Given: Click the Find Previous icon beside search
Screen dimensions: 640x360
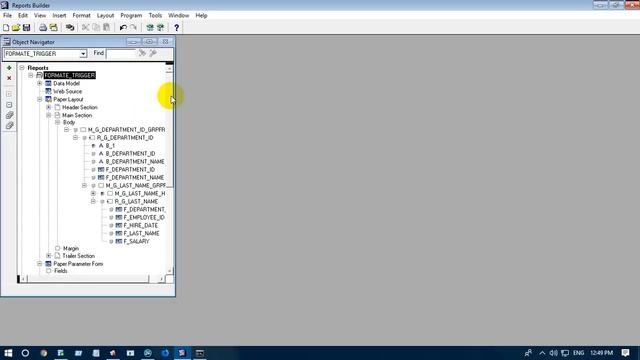Looking at the screenshot, I should click(153, 53).
